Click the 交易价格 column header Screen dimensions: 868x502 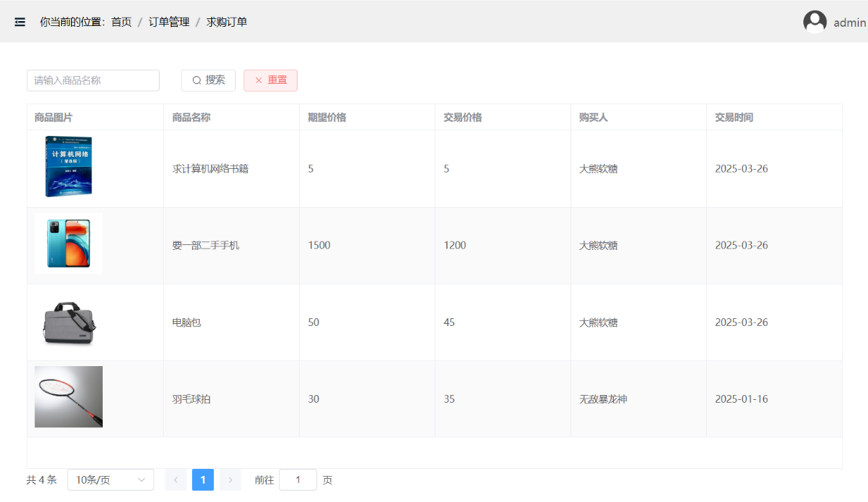(462, 118)
